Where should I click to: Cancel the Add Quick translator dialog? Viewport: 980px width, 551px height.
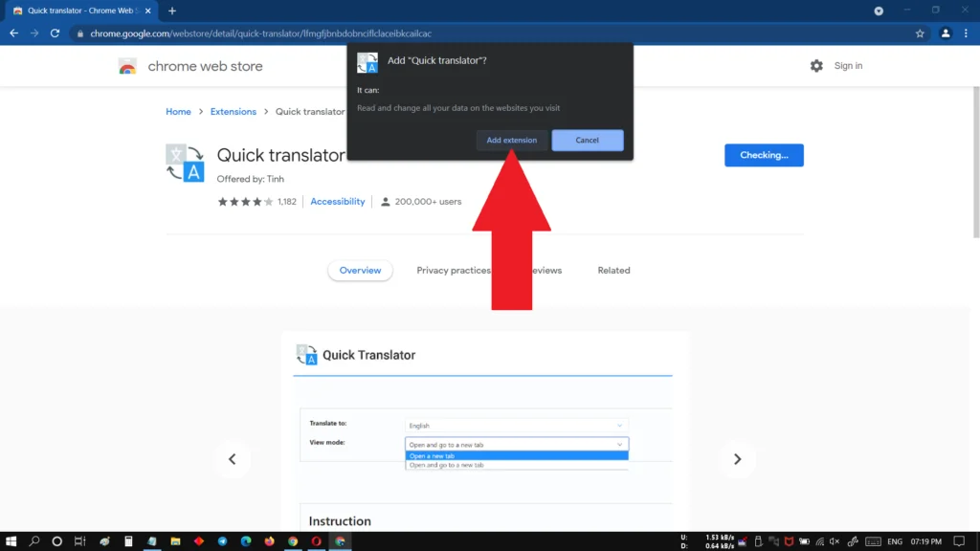pos(587,140)
